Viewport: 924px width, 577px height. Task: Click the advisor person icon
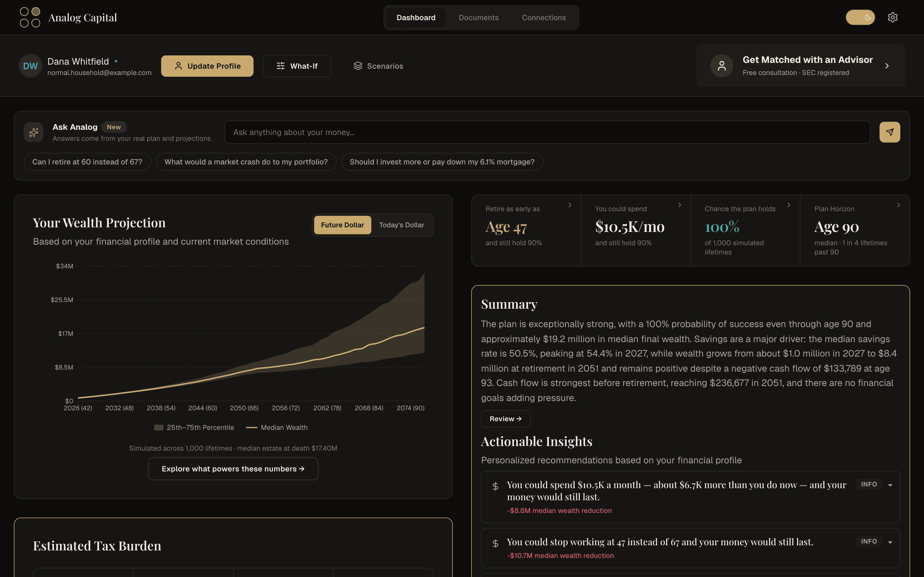[x=722, y=66]
